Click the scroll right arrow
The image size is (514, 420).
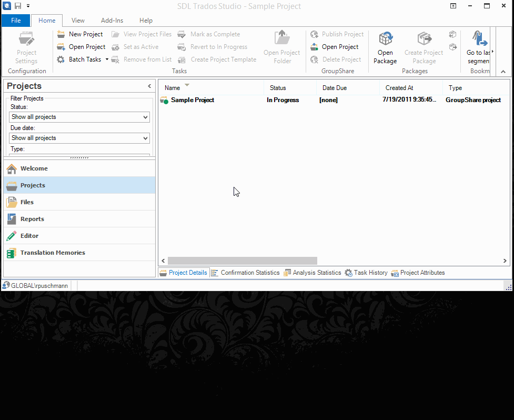click(x=505, y=261)
